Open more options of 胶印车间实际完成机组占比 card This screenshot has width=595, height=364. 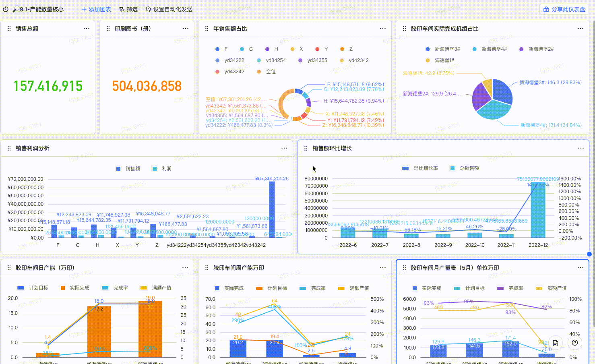(581, 29)
